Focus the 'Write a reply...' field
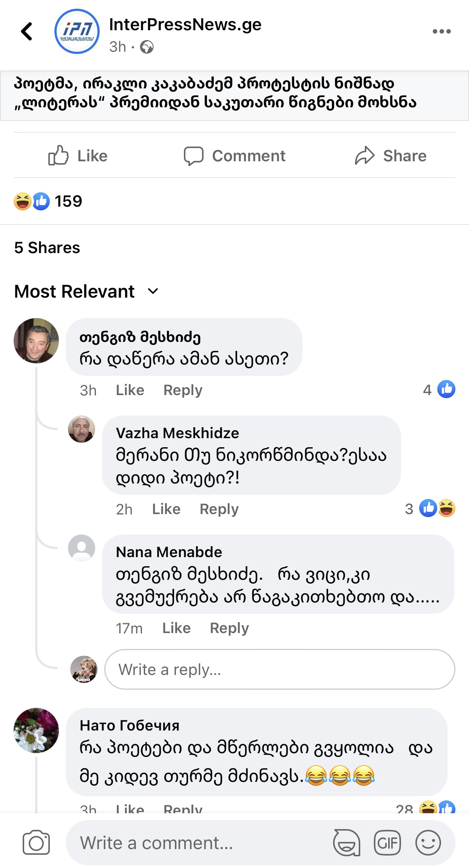 [279, 669]
